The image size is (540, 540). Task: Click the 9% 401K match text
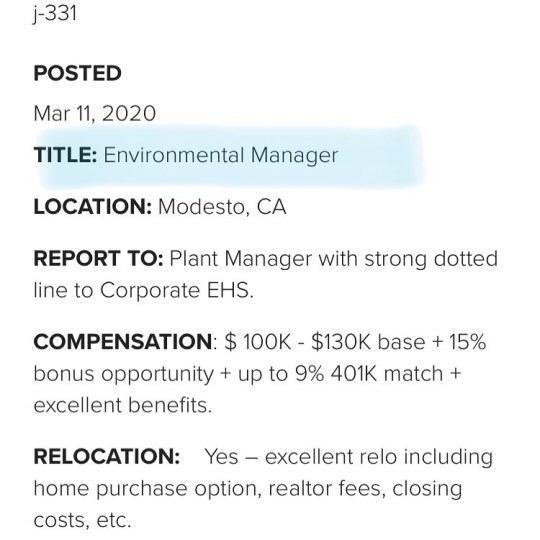point(369,374)
